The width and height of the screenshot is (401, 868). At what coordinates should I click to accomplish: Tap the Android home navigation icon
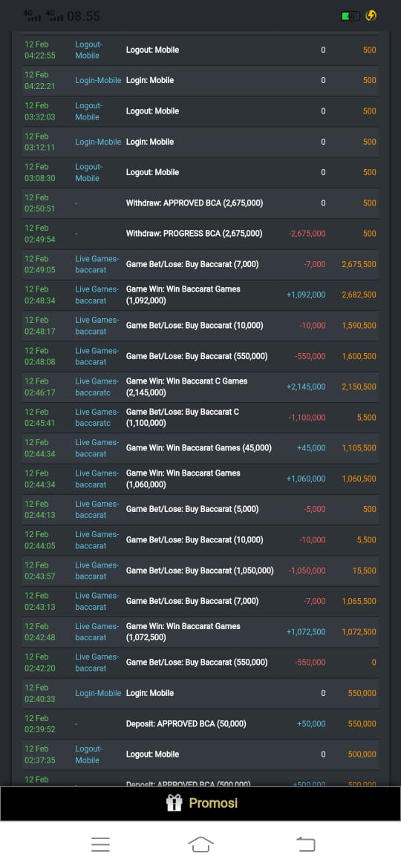[200, 844]
